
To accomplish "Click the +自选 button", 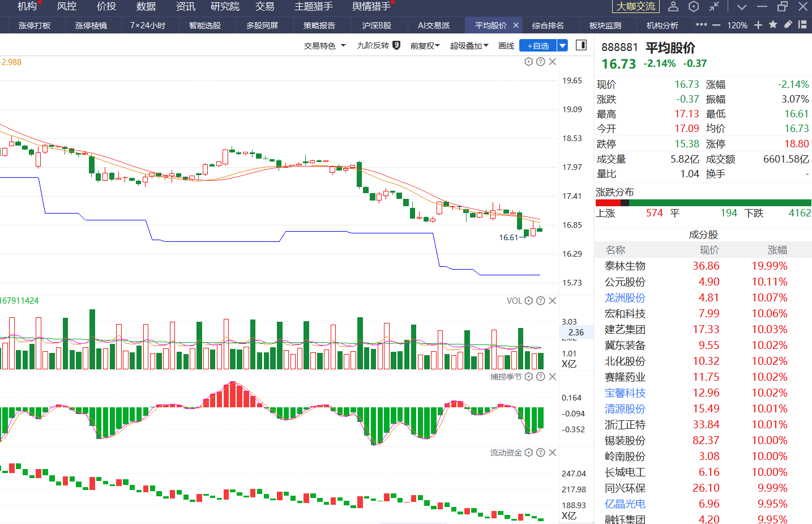I will coord(538,46).
